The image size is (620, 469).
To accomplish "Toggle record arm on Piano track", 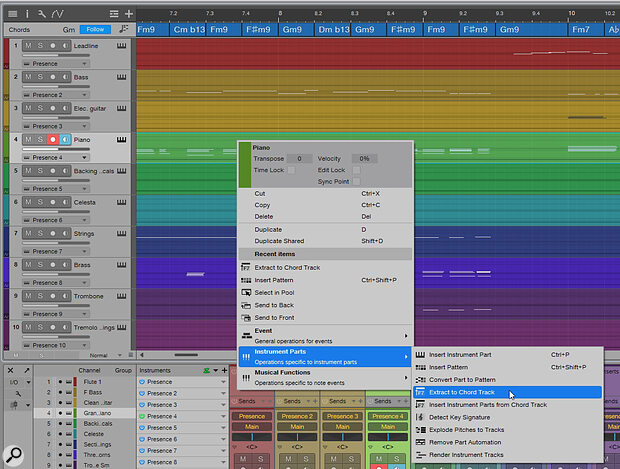I will point(52,140).
